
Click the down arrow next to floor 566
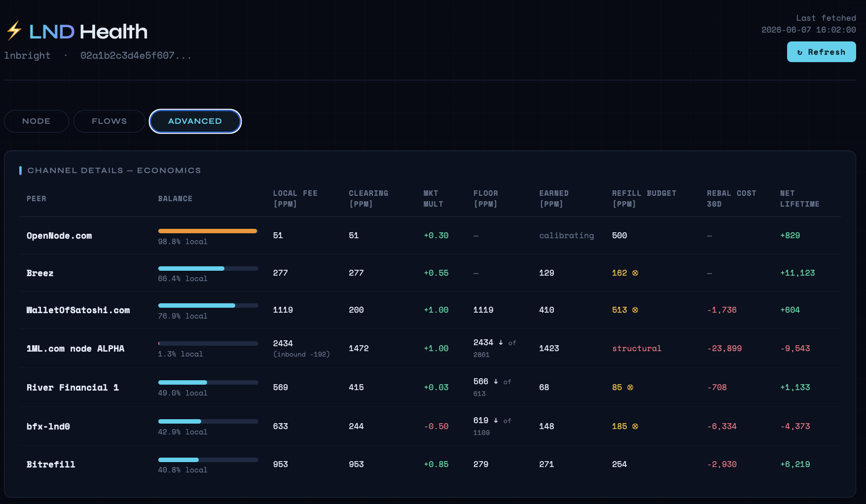point(496,381)
